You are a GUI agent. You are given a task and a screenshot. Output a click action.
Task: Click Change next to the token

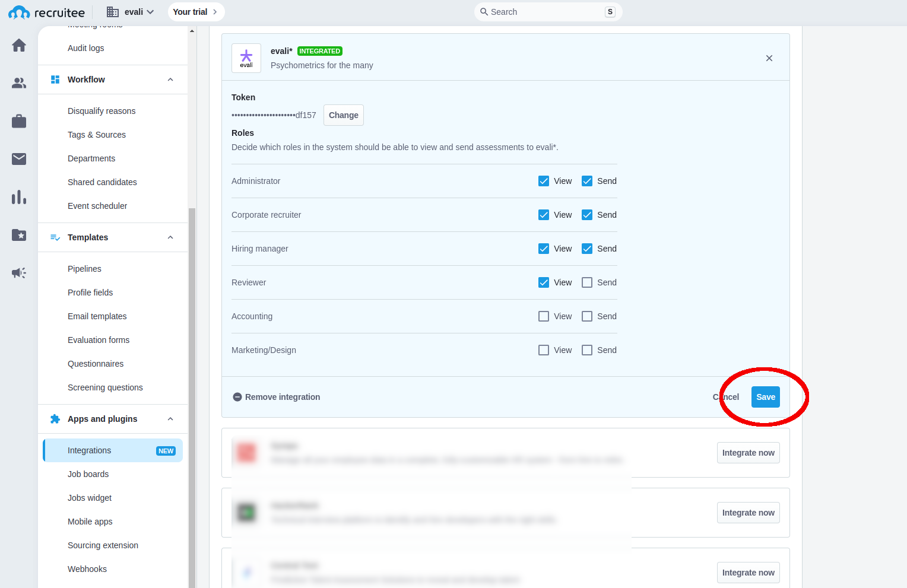(343, 115)
